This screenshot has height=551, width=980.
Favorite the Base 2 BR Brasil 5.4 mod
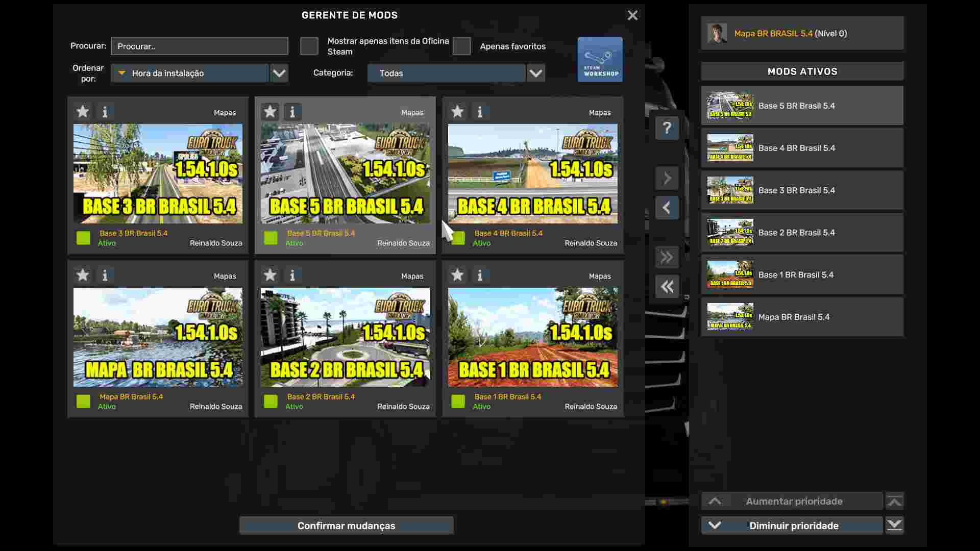[269, 275]
